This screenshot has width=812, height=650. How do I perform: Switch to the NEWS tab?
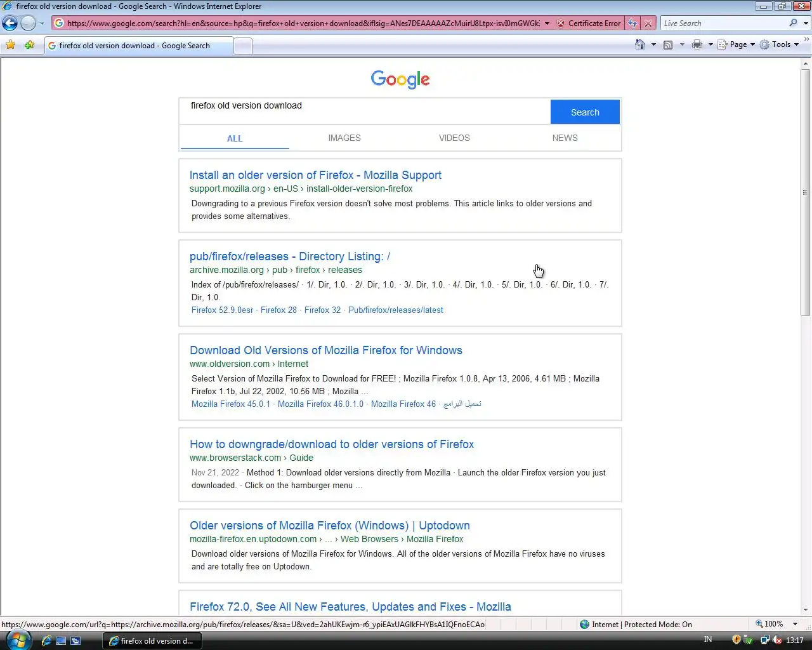(x=565, y=138)
